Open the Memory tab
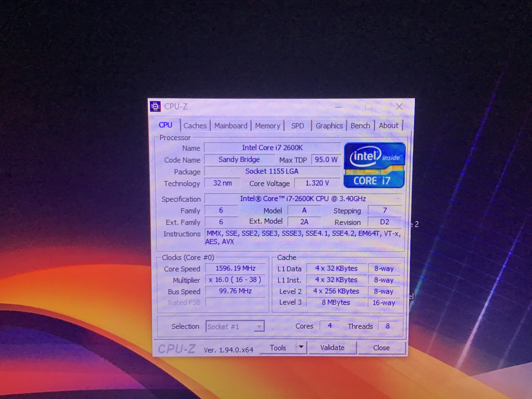 (267, 126)
